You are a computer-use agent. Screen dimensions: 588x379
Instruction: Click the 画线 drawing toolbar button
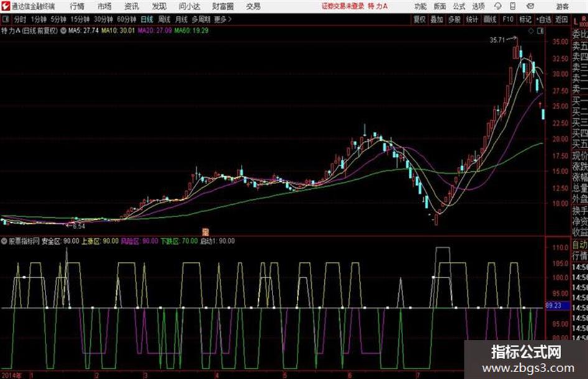point(490,19)
